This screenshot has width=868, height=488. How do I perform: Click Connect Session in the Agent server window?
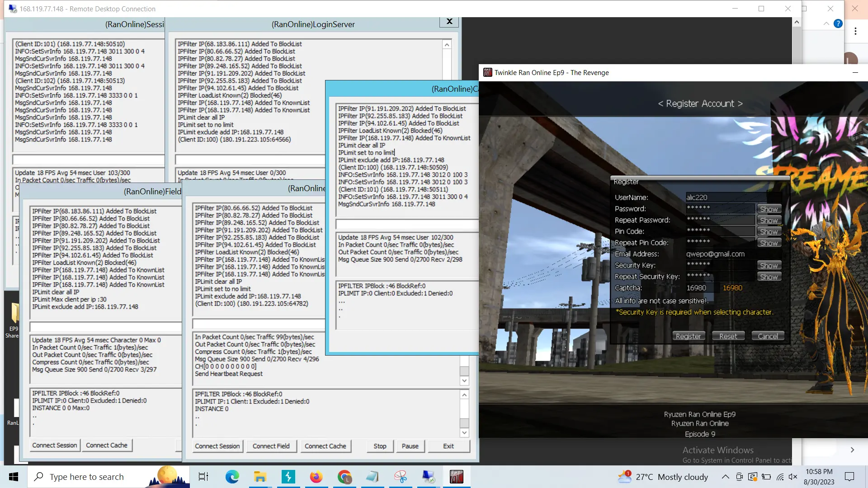coord(217,446)
